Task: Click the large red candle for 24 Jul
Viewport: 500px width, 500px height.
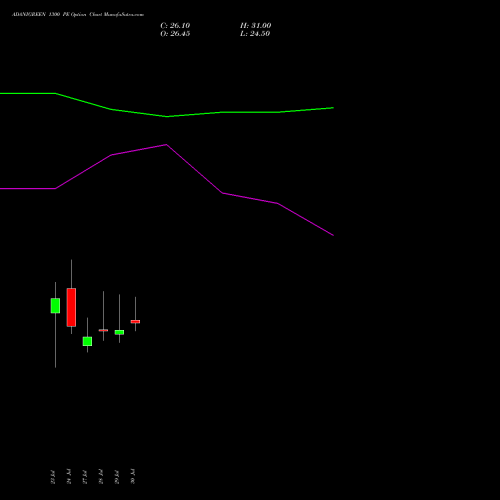Action: (71, 307)
